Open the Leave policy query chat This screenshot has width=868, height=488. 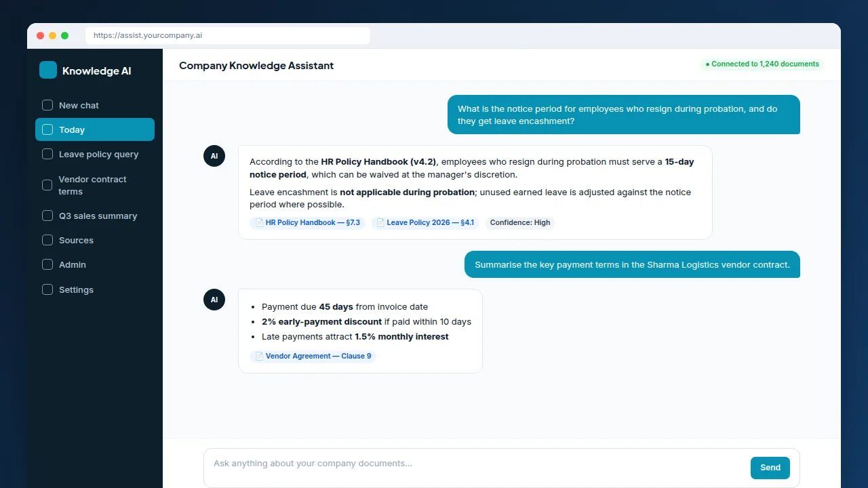[x=95, y=154]
